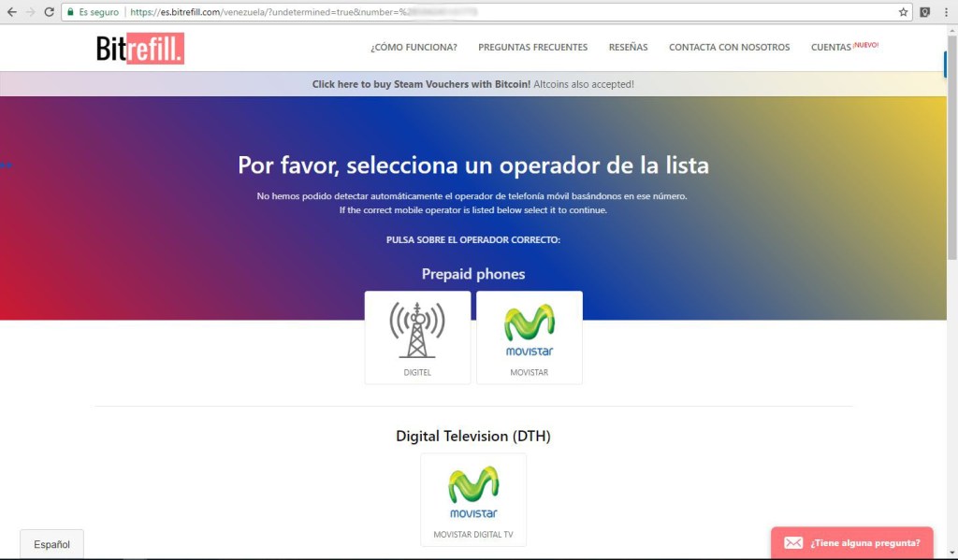This screenshot has width=958, height=560.
Task: Open the ¿Tiene alguna pregunta? chat button
Action: pos(852,543)
